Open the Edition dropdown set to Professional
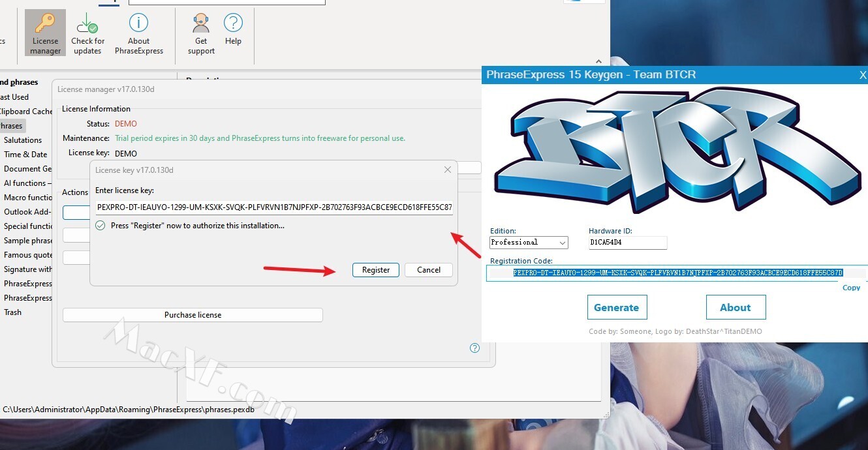The width and height of the screenshot is (868, 450). (x=529, y=242)
